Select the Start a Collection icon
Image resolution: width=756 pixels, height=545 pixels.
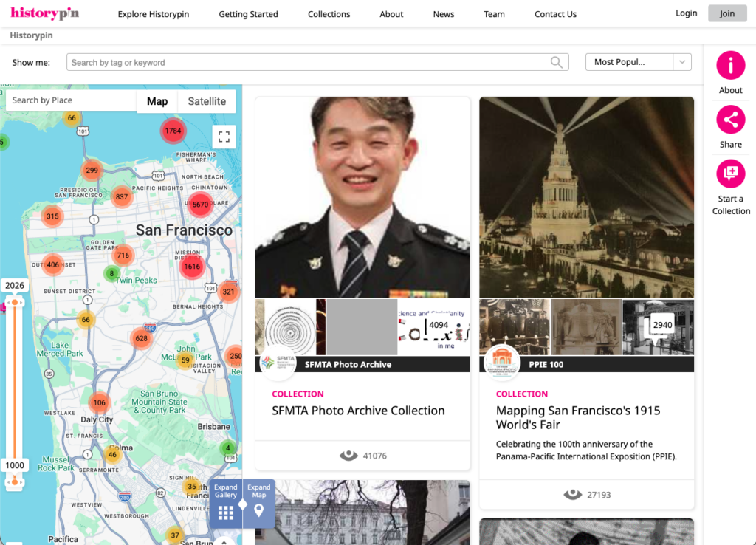point(730,174)
